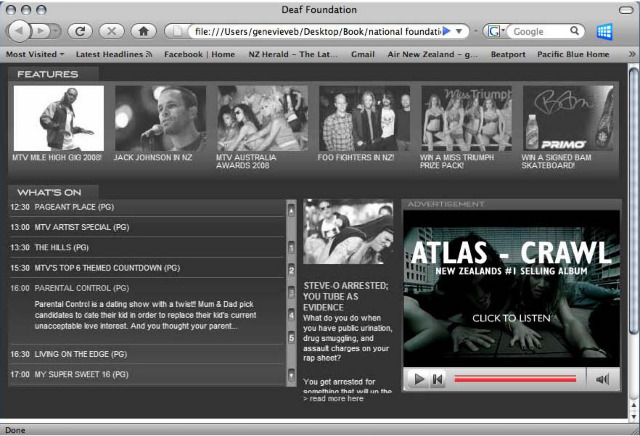Viewport: 640px width, 436px height.
Task: Click the MTV MILE HIGH GIG 2008! caption
Action: (57, 158)
